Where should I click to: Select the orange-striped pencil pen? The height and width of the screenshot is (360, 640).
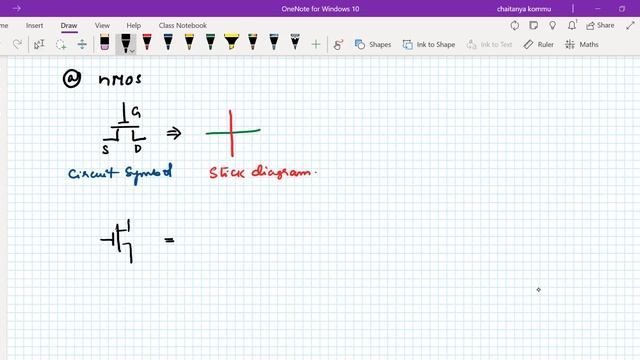[x=253, y=42]
